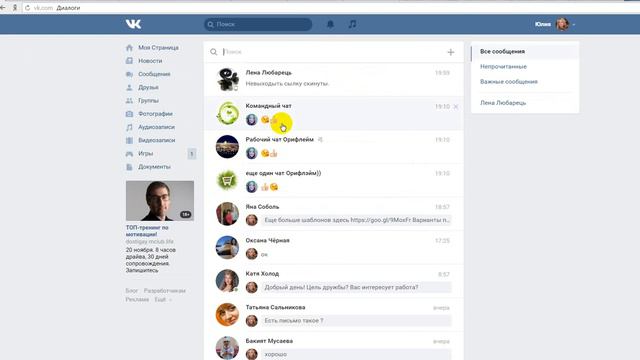Screen dimensions: 640x360
Task: Click Яна Соболь avatar thumbnail
Action: 227,214
